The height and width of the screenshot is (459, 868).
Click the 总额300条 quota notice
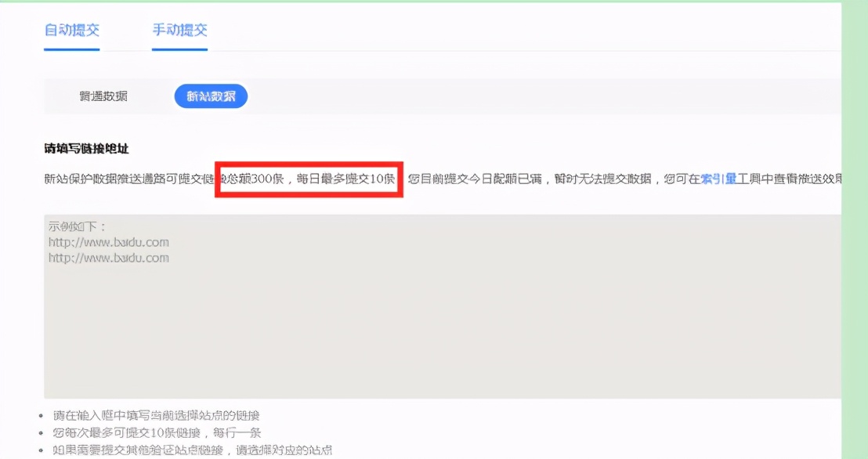(255, 180)
